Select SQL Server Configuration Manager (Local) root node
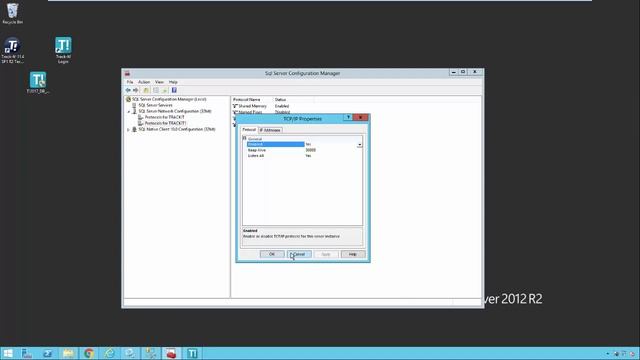 169,99
